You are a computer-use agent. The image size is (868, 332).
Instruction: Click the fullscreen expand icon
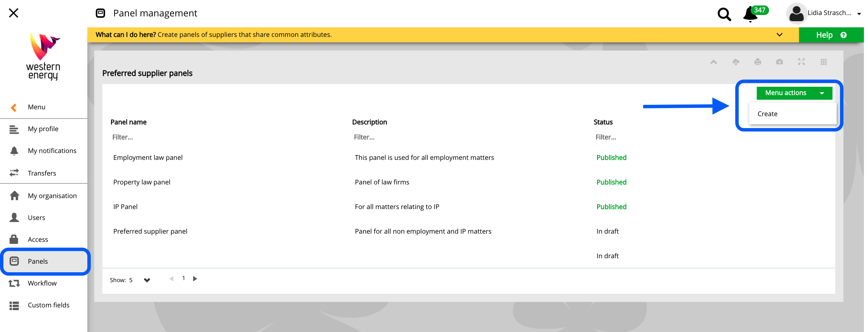(x=801, y=62)
